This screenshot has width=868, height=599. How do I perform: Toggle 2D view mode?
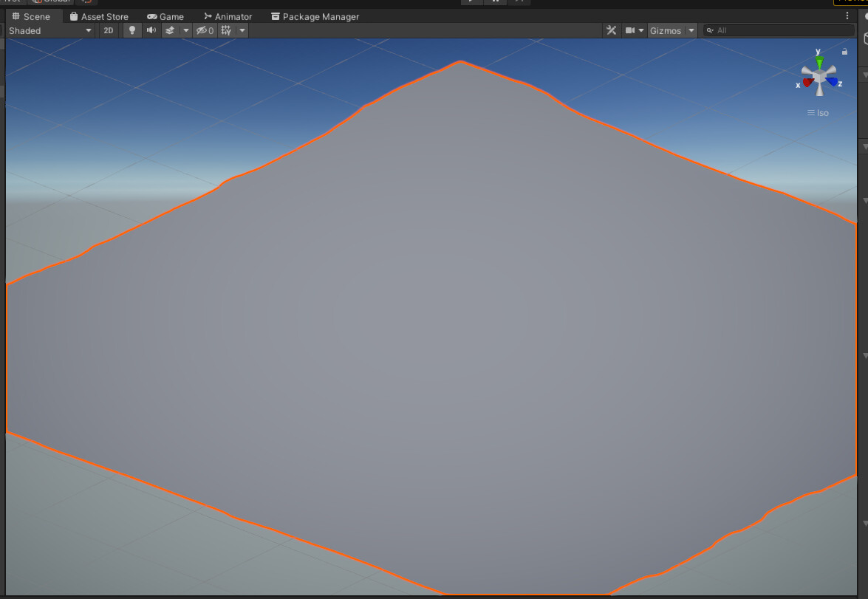(x=108, y=30)
